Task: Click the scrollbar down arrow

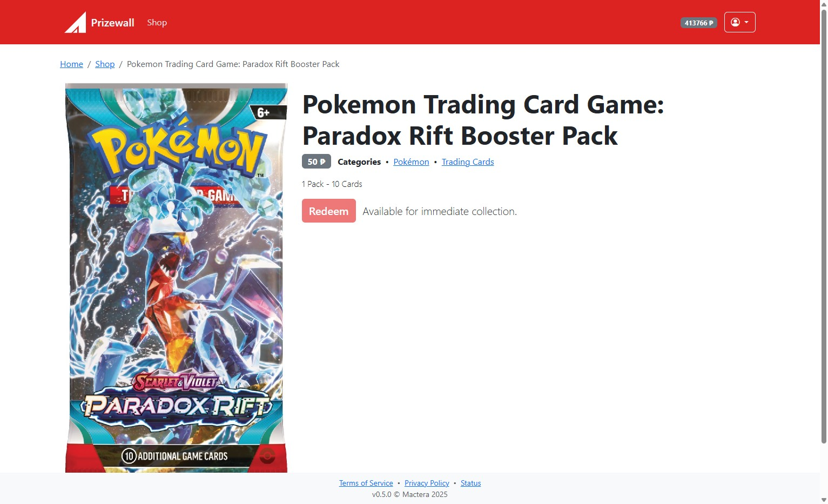Action: click(824, 500)
